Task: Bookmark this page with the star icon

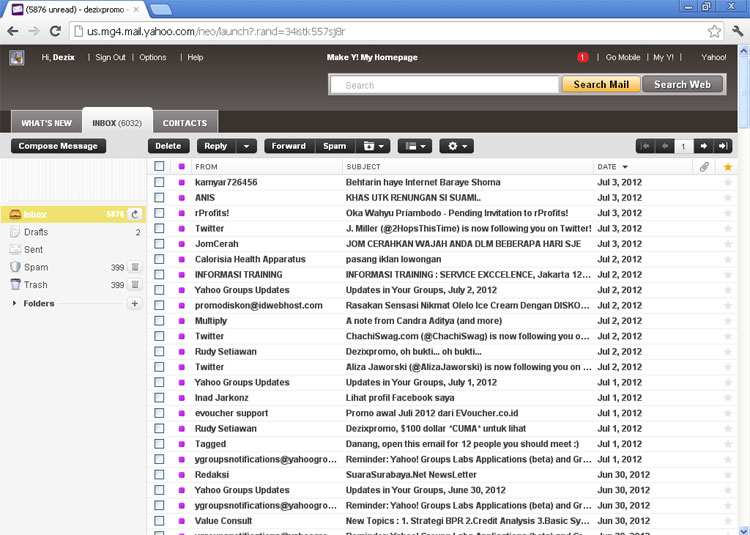Action: [714, 32]
